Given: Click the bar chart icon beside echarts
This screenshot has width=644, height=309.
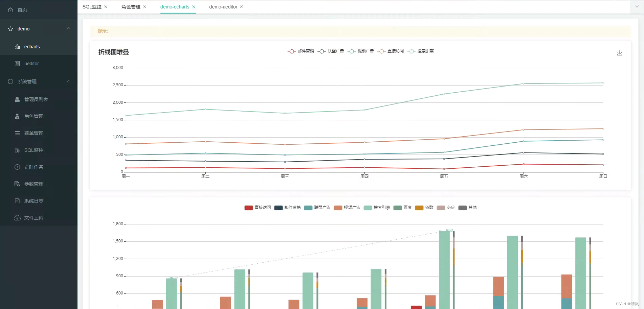Looking at the screenshot, I should coord(17,47).
